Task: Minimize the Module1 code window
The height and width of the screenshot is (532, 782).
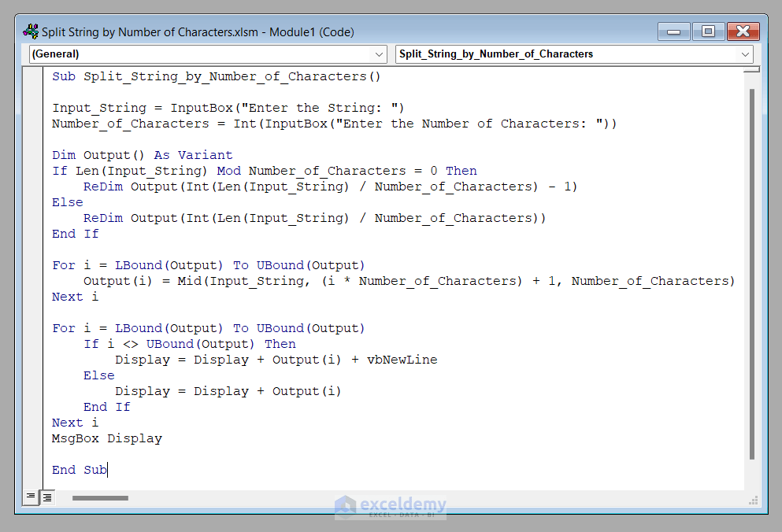Action: pyautogui.click(x=675, y=31)
